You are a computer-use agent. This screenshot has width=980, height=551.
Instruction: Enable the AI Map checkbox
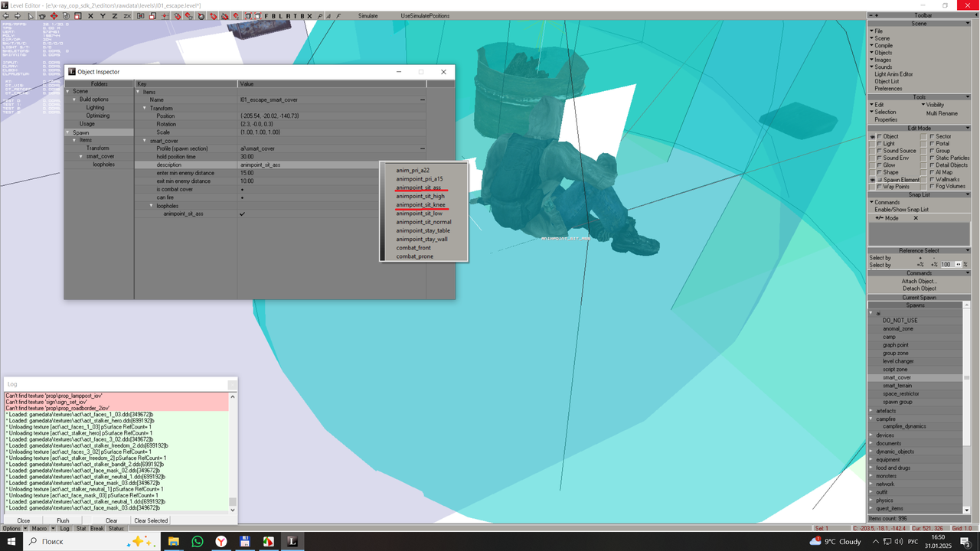931,172
